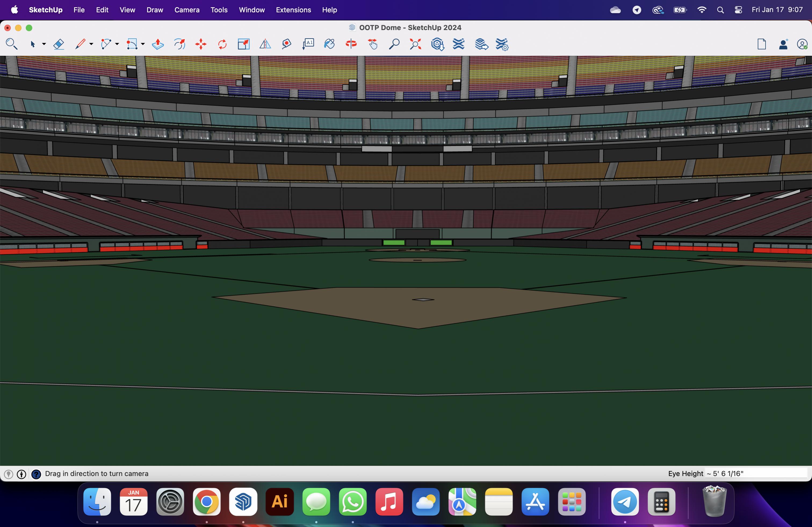
Task: Open the Tools menu
Action: 219,10
